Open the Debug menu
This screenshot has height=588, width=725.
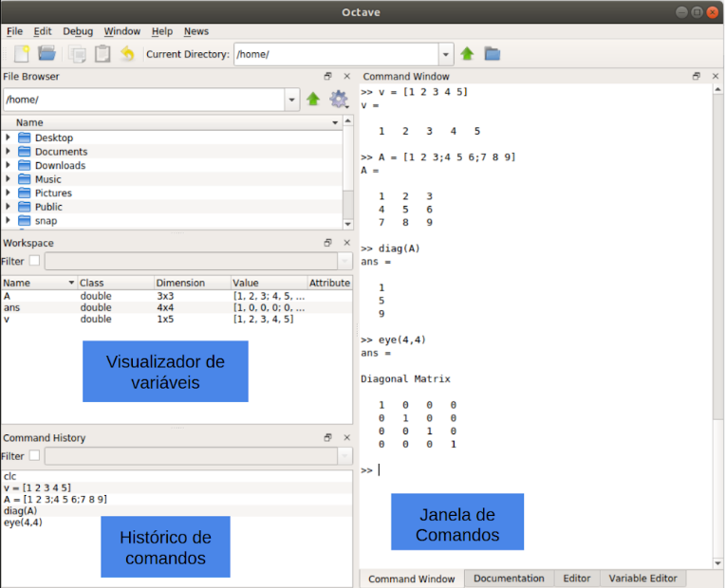(x=78, y=31)
